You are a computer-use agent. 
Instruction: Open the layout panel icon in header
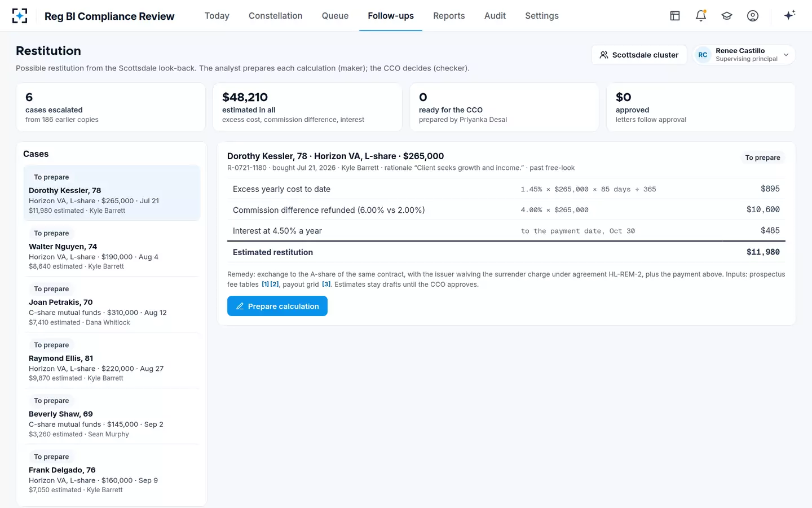point(675,16)
